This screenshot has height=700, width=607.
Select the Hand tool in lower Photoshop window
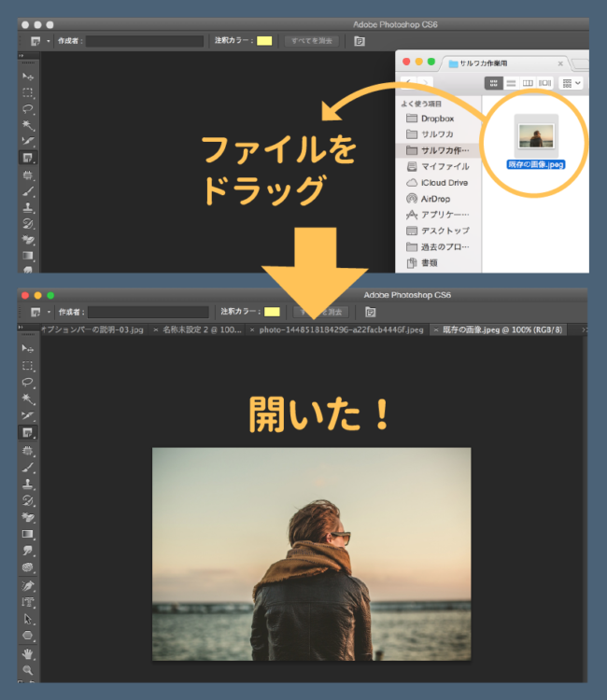tap(28, 654)
